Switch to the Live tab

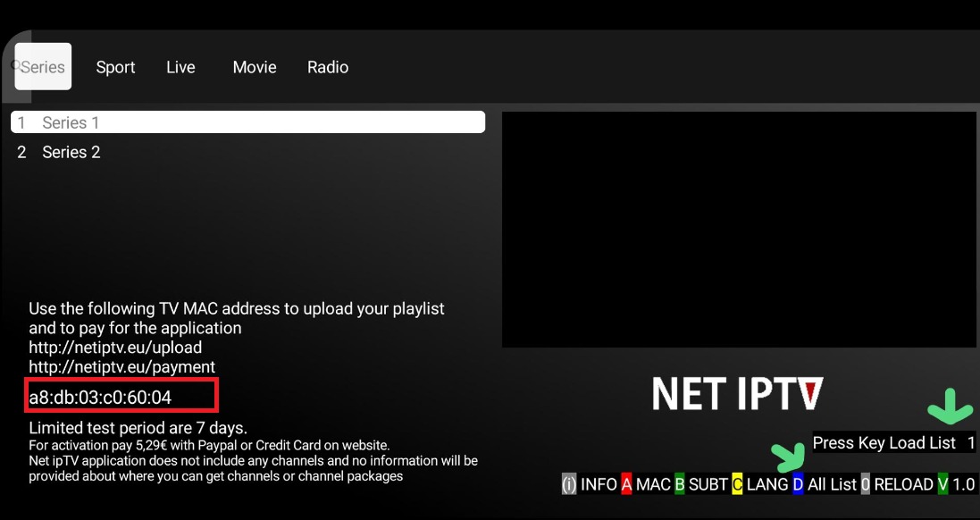click(x=180, y=66)
